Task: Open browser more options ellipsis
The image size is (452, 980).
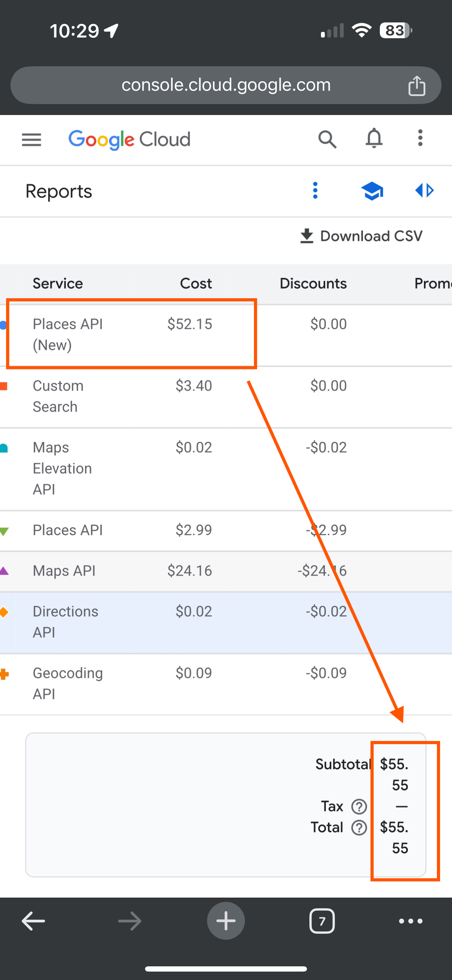Action: click(x=411, y=921)
